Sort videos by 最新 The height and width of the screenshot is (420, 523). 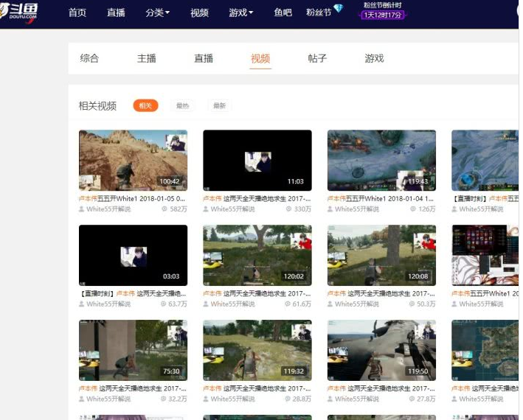220,105
